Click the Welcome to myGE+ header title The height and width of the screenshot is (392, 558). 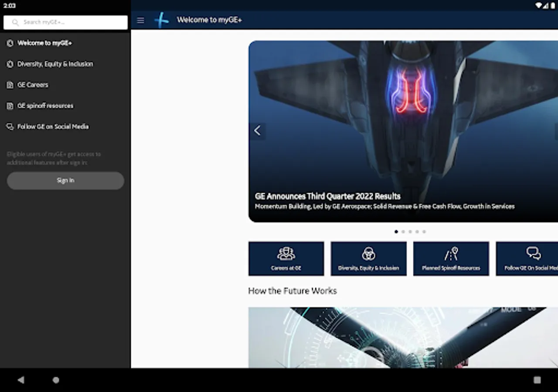tap(209, 20)
